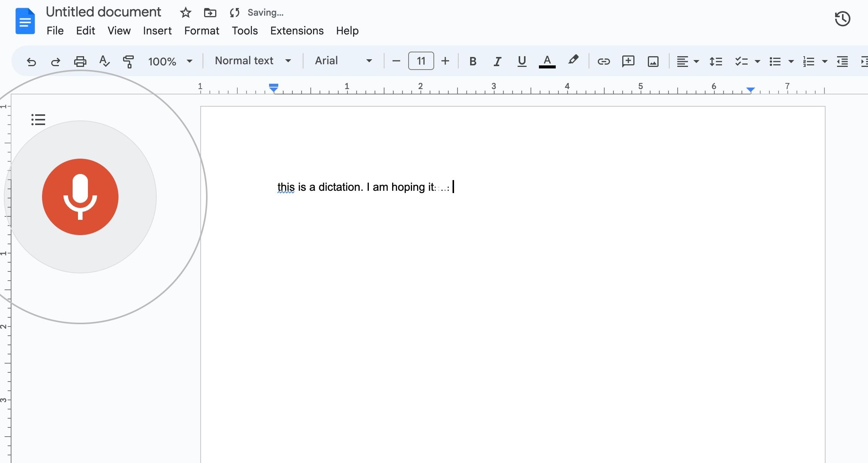Toggle underline formatting

click(x=521, y=61)
